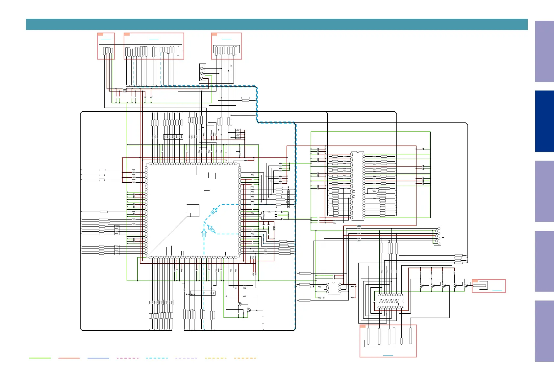Select the dark blue highlighted side tab
This screenshot has width=554, height=392.
click(x=544, y=121)
